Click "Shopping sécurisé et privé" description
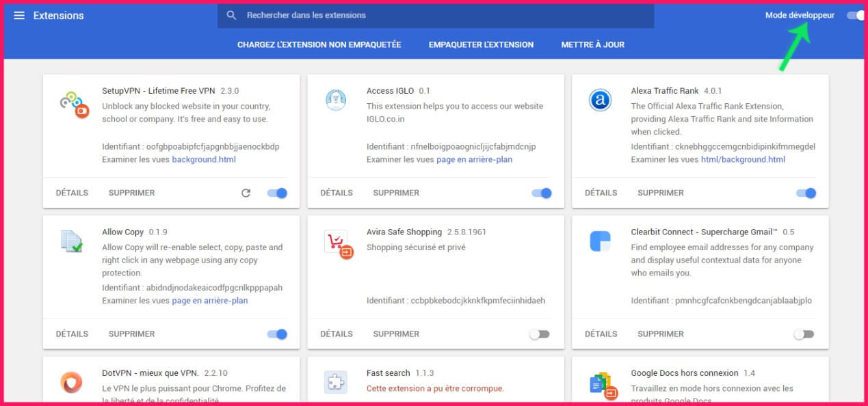This screenshot has width=868, height=406. (x=416, y=247)
